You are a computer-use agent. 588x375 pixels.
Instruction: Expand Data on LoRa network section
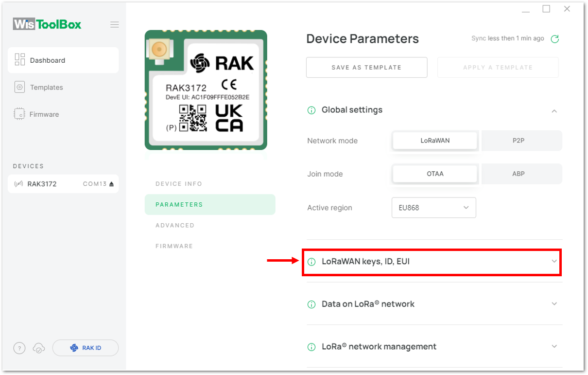[554, 304]
